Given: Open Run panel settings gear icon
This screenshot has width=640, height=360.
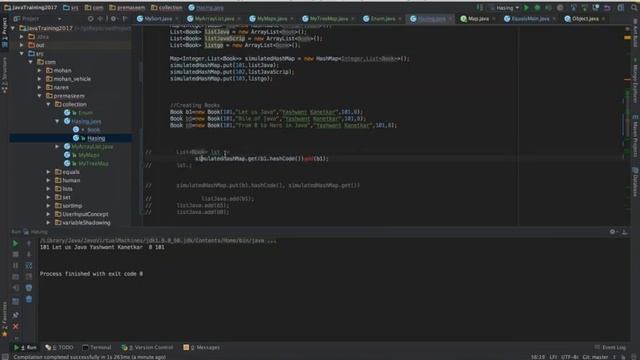Looking at the screenshot, I should 612,231.
